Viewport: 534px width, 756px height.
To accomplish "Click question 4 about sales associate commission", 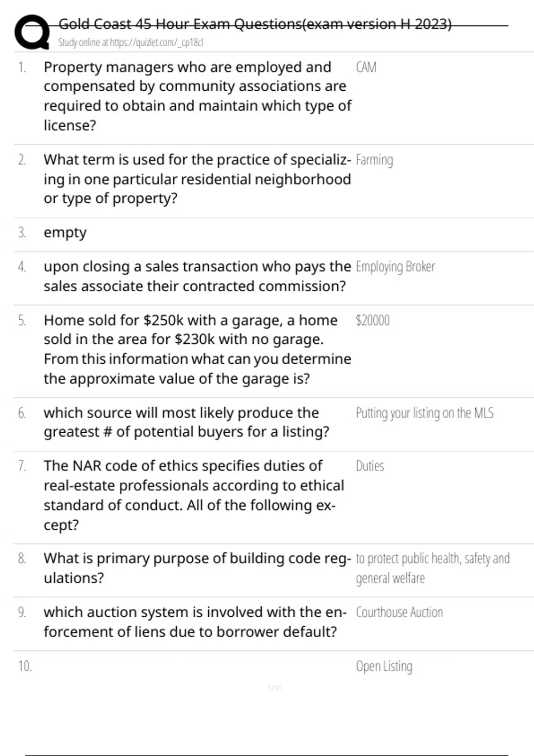I will pos(198,276).
